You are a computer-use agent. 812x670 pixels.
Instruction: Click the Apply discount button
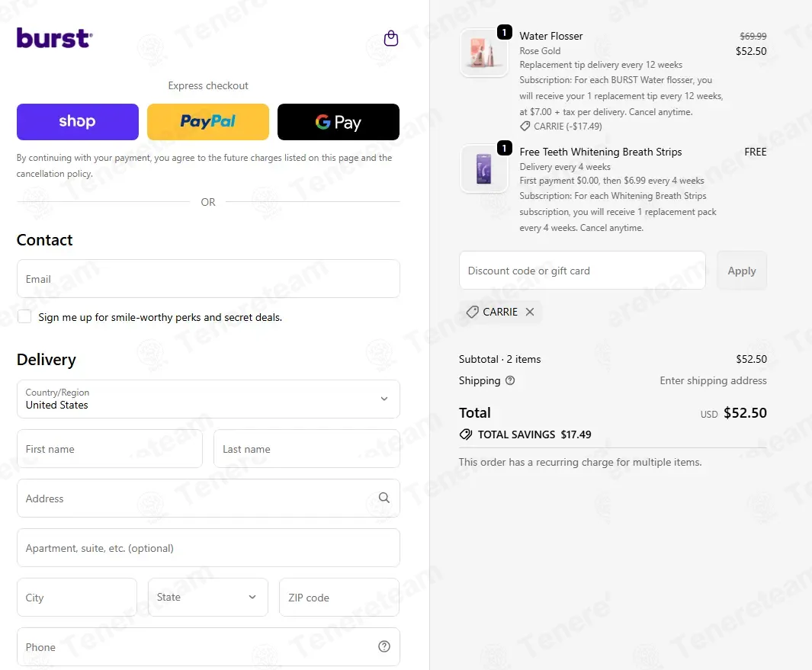click(742, 271)
